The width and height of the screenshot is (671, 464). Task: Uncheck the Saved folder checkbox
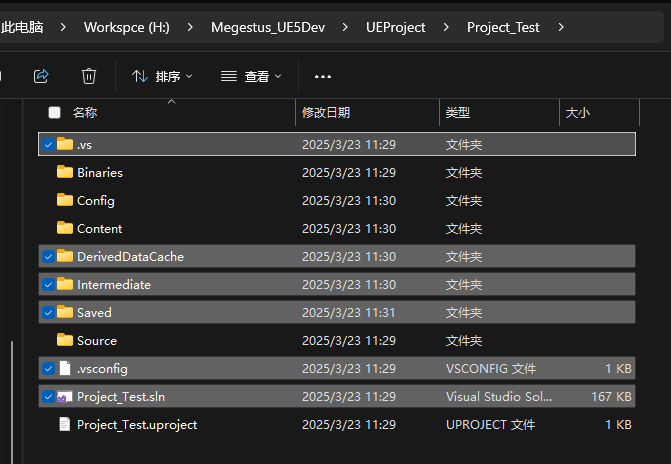pos(48,313)
